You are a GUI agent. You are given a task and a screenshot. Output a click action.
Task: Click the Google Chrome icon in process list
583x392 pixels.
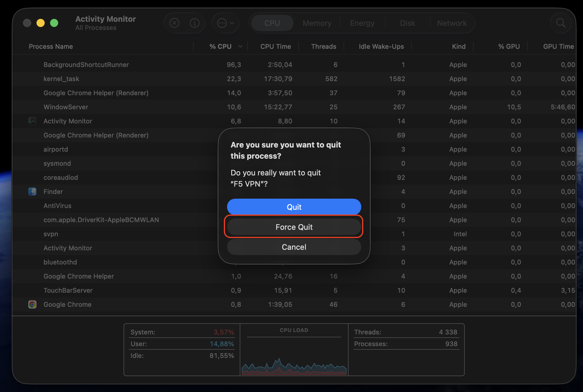32,304
